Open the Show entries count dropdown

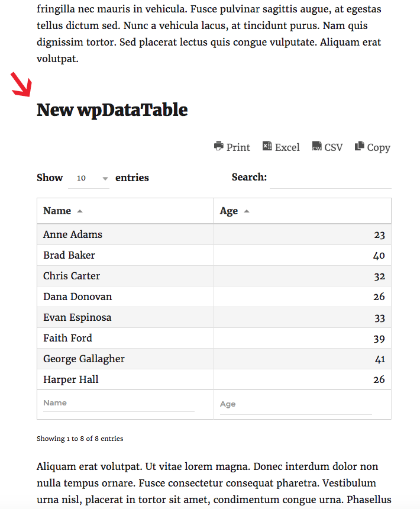(89, 178)
